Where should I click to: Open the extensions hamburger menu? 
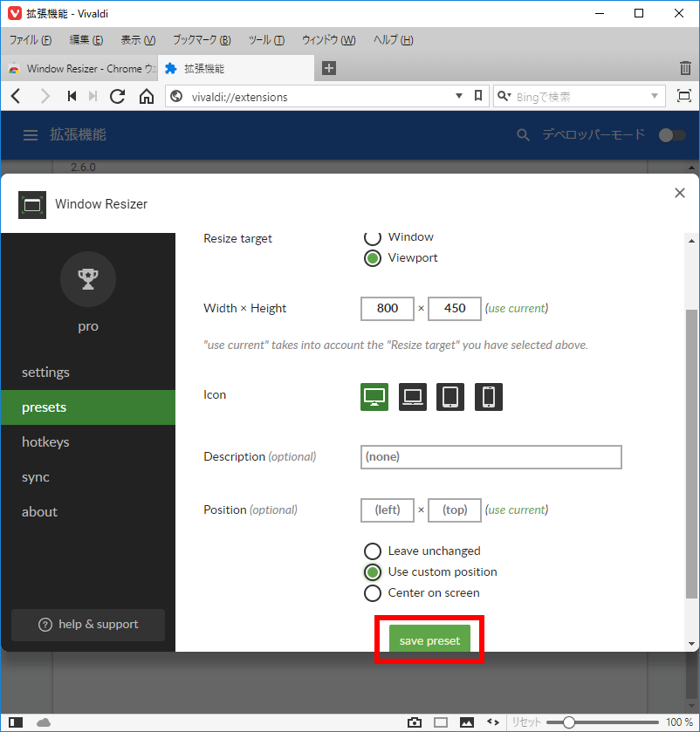pos(31,135)
